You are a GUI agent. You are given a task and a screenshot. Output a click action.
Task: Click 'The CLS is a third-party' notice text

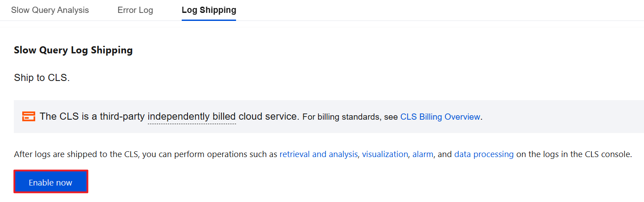point(92,117)
